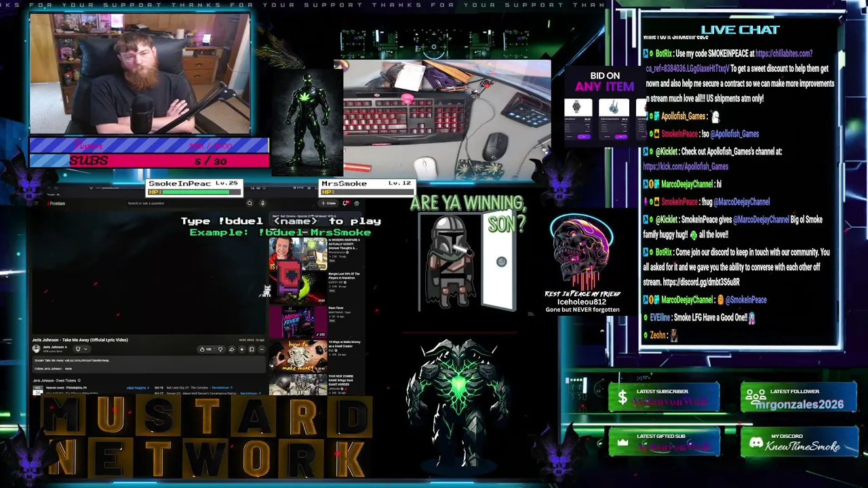Screen dimensions: 868x488
Task: Open YouTube notifications bell
Action: pos(347,203)
